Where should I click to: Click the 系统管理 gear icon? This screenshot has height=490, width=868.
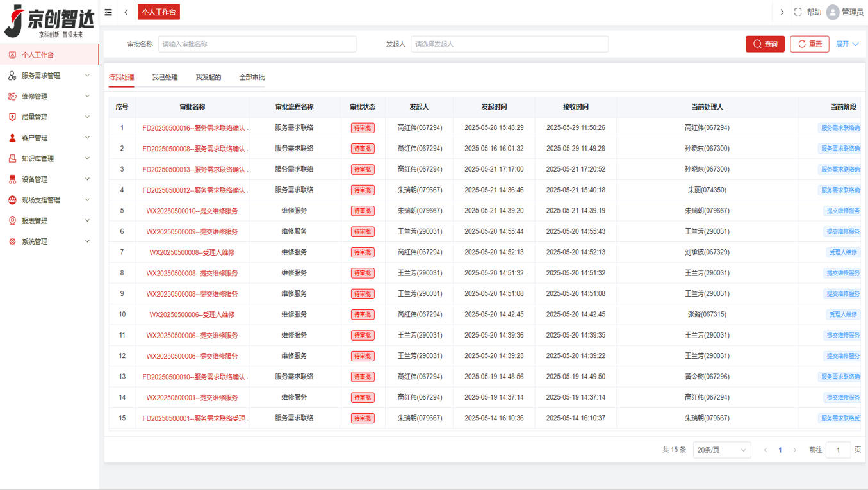click(12, 241)
